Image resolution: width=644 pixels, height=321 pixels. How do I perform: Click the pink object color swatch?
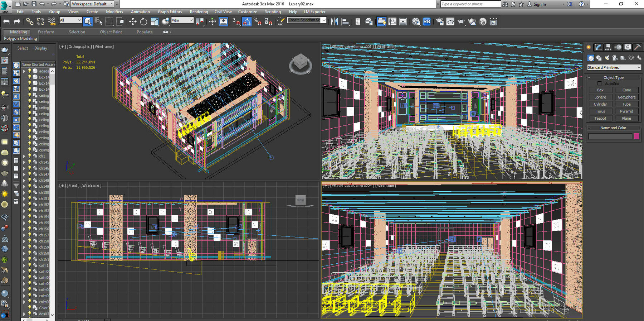636,136
